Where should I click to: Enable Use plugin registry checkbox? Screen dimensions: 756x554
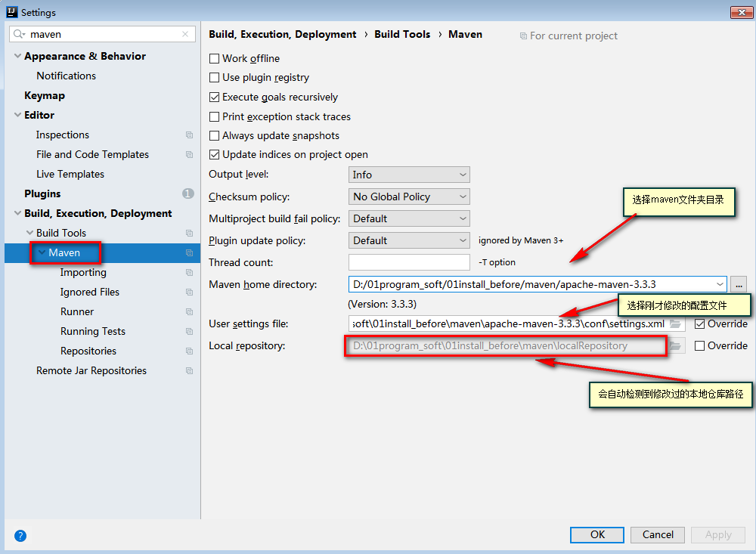[x=215, y=78]
